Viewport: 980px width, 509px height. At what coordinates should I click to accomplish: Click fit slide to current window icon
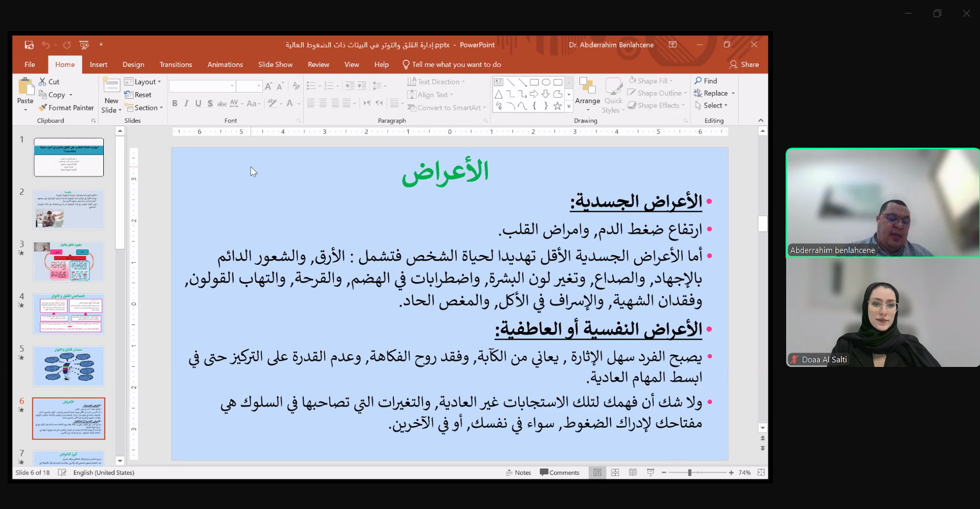(x=761, y=473)
